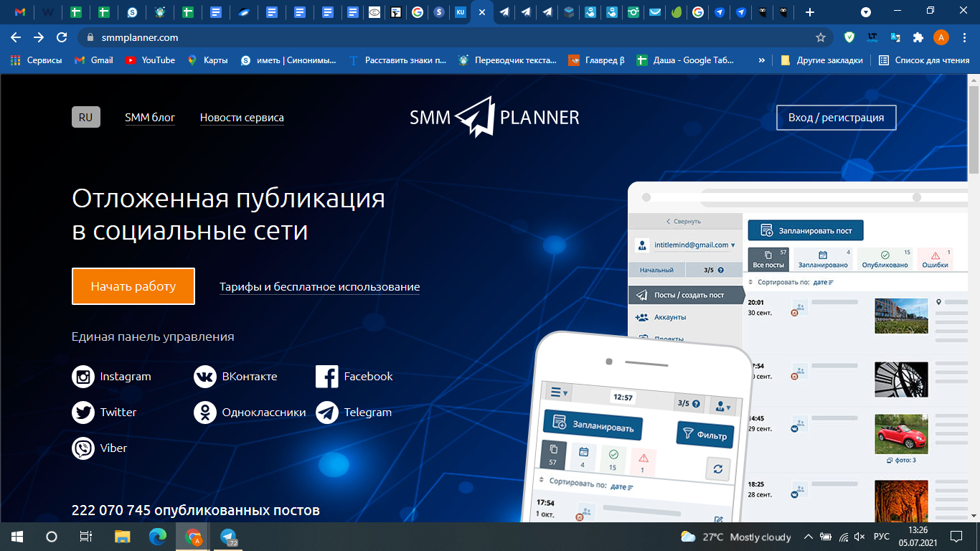Bookmark this page with the star icon

tap(821, 37)
